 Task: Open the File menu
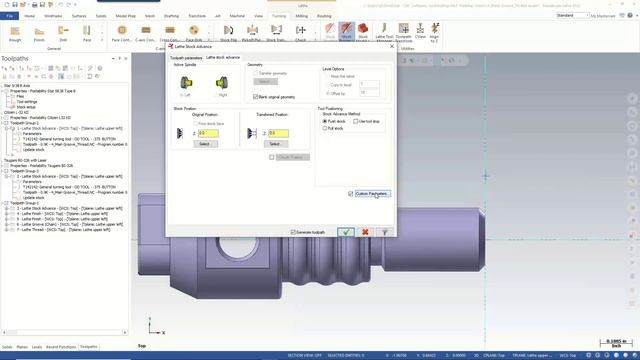pos(9,16)
